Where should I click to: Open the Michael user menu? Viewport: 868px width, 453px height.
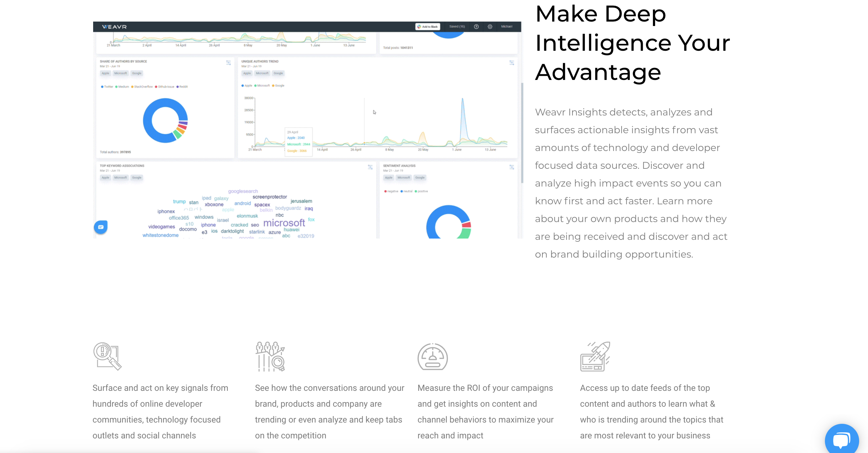[506, 27]
